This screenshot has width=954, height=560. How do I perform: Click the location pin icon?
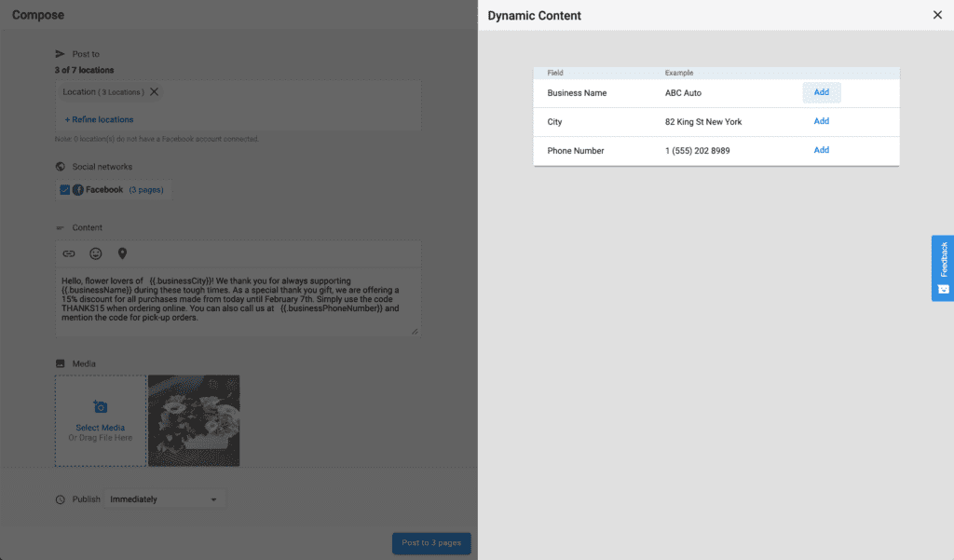tap(122, 253)
